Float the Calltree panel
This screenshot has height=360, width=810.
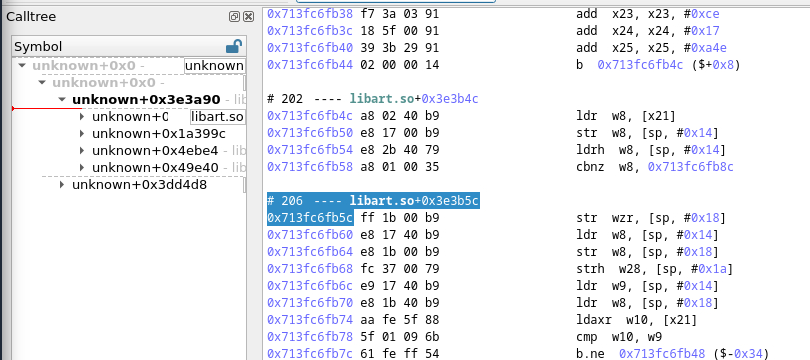[x=234, y=17]
